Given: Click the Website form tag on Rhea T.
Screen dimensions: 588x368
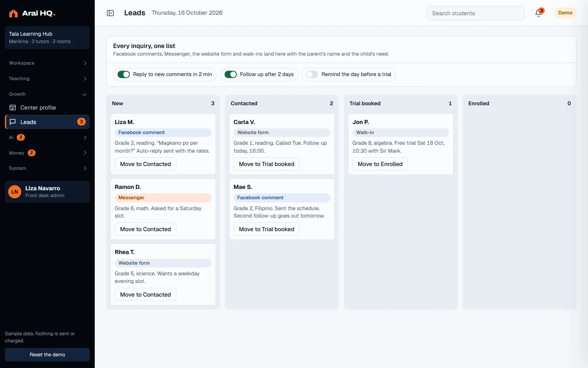Looking at the screenshot, I should [163, 263].
